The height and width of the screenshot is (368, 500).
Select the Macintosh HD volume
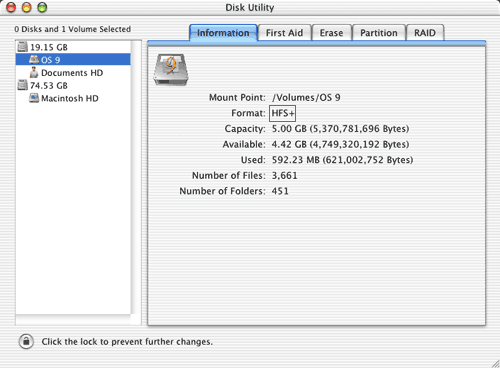[73, 98]
